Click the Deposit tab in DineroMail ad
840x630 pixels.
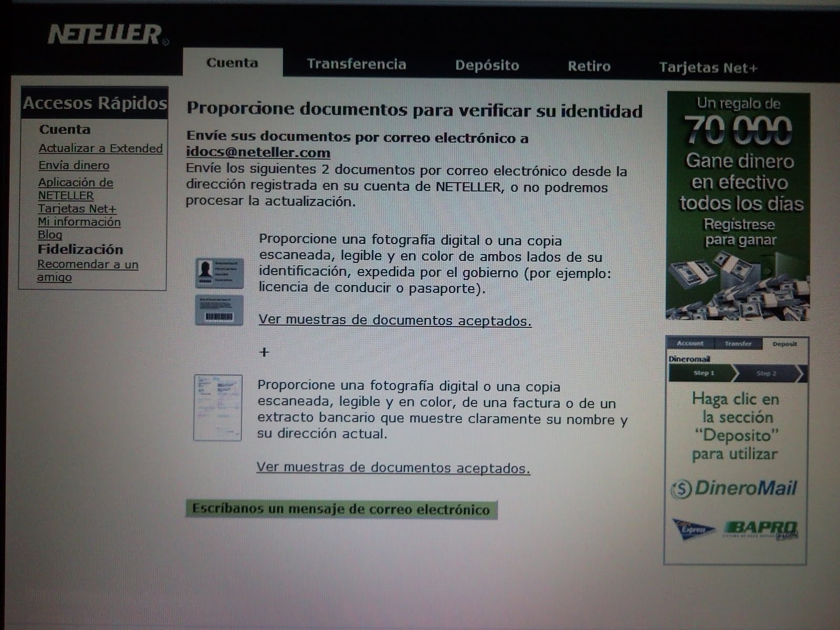(x=785, y=344)
